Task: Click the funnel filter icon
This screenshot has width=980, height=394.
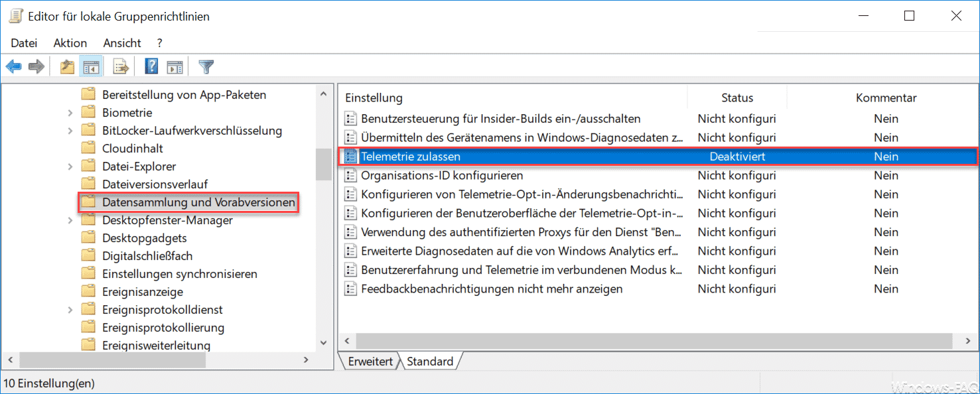Action: pyautogui.click(x=206, y=67)
